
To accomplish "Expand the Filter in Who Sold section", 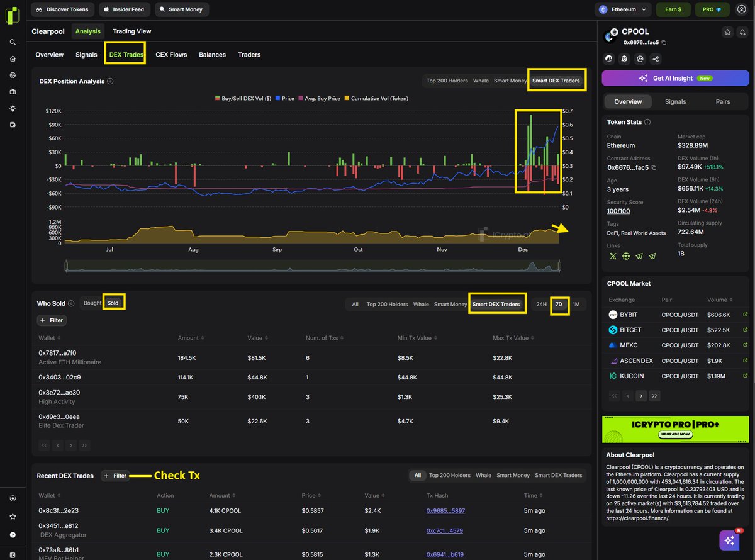I will pos(52,320).
